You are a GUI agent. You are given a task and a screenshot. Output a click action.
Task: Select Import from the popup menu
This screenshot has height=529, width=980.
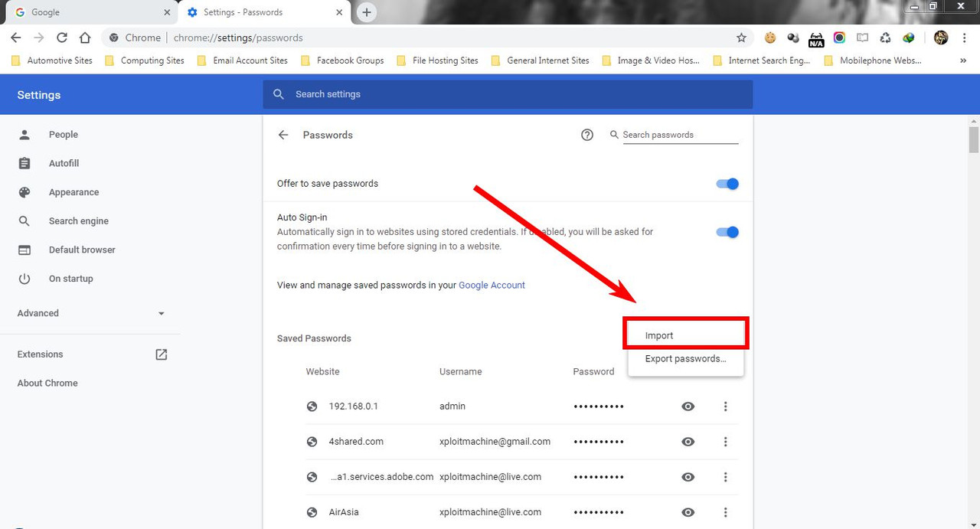point(685,335)
